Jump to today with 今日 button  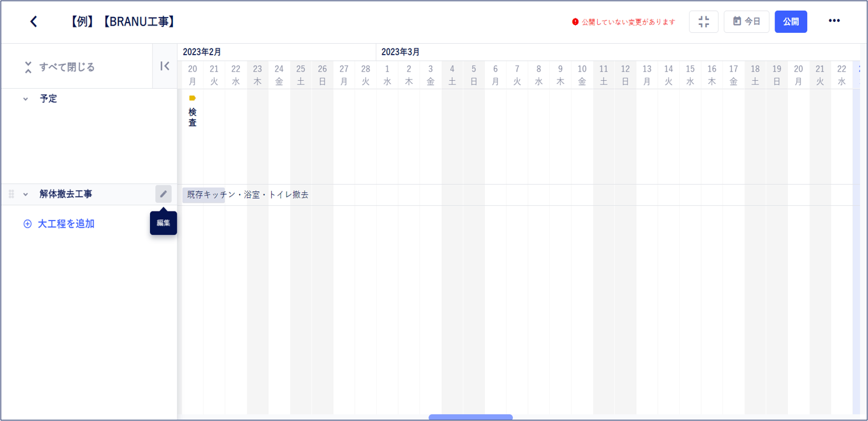747,22
